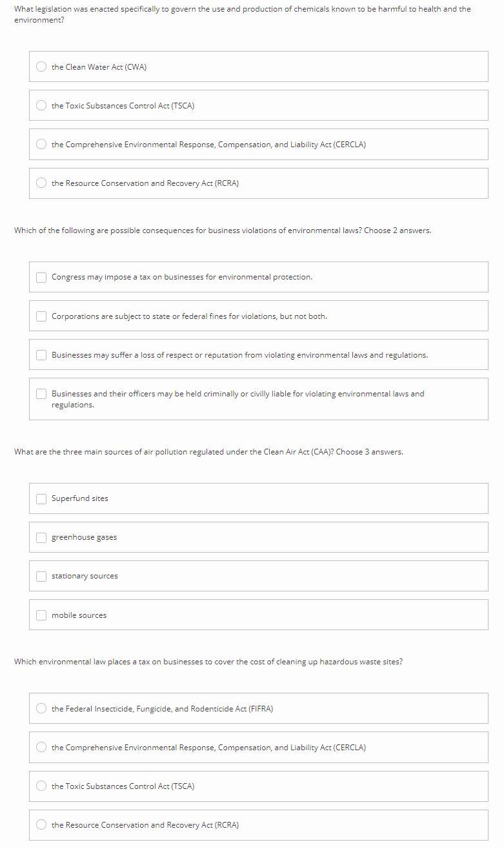Click the Clean Water Act answer row
This screenshot has height=849, width=504.
click(x=258, y=66)
